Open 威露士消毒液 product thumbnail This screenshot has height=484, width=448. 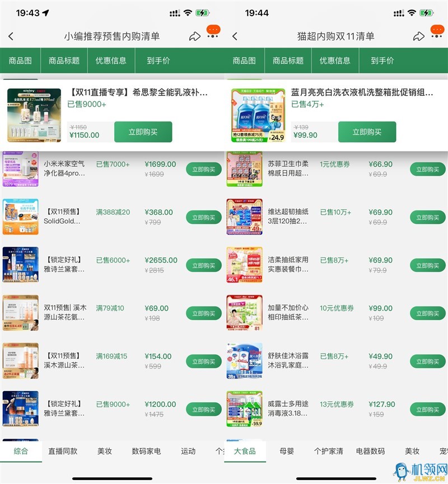(244, 408)
